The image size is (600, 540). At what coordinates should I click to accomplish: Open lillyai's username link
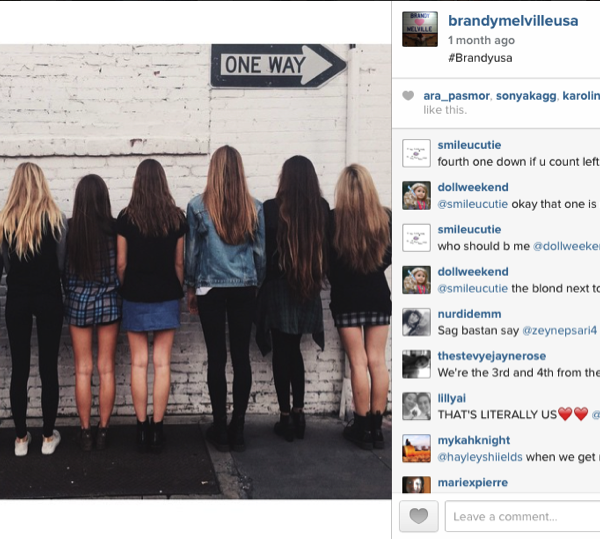tap(452, 398)
